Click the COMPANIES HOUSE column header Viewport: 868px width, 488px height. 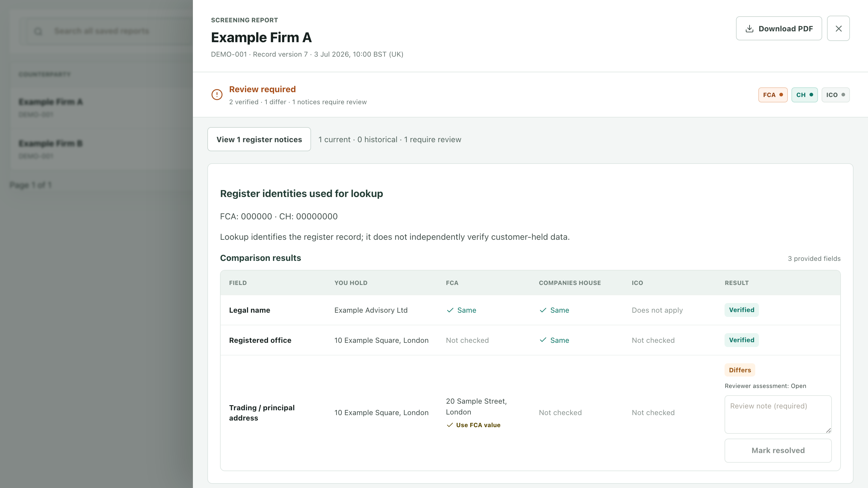tap(570, 283)
